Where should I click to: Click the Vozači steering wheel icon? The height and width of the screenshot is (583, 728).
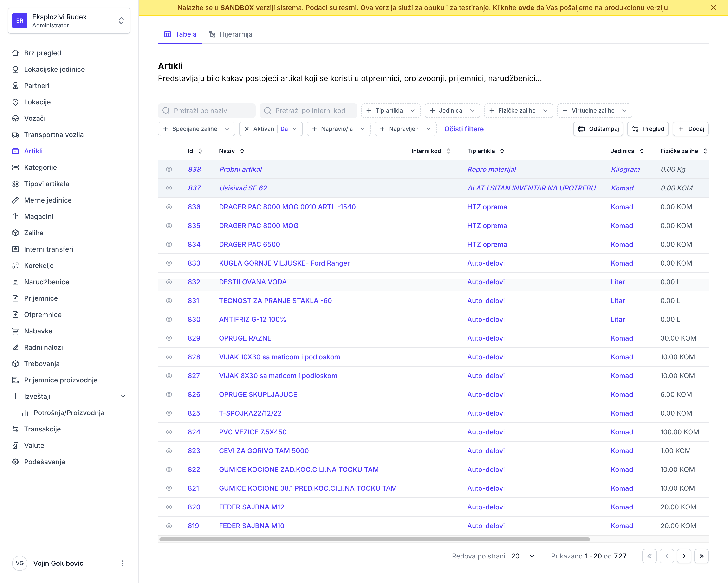click(x=16, y=118)
